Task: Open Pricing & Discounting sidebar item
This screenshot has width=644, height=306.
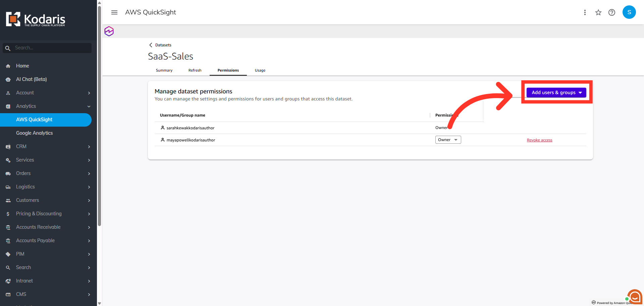Action: point(39,214)
